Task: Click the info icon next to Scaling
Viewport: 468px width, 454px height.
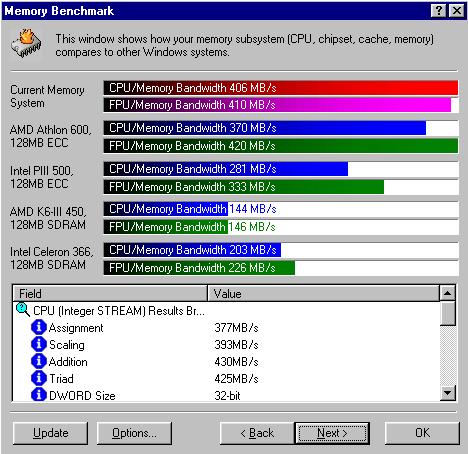Action: click(39, 344)
